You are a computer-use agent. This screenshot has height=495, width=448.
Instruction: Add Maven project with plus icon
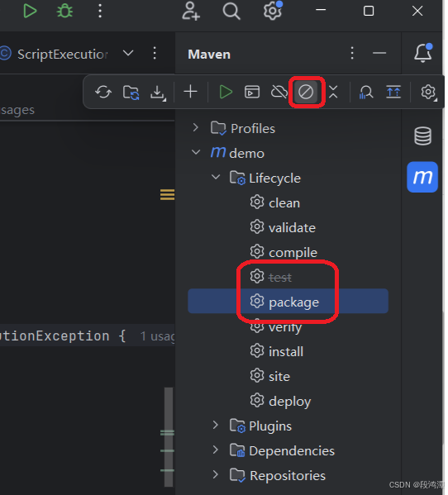pyautogui.click(x=190, y=92)
